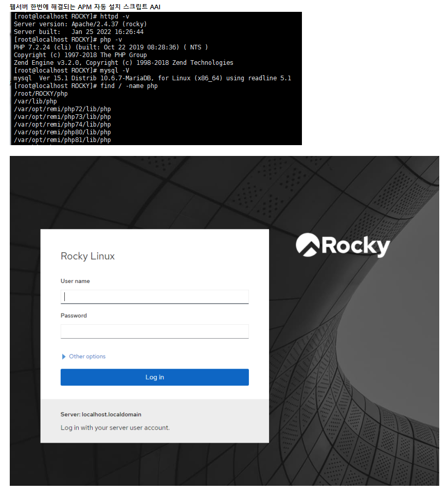Click the PHP 7.2.24 version output line
This screenshot has height=492, width=448.
coord(111,47)
